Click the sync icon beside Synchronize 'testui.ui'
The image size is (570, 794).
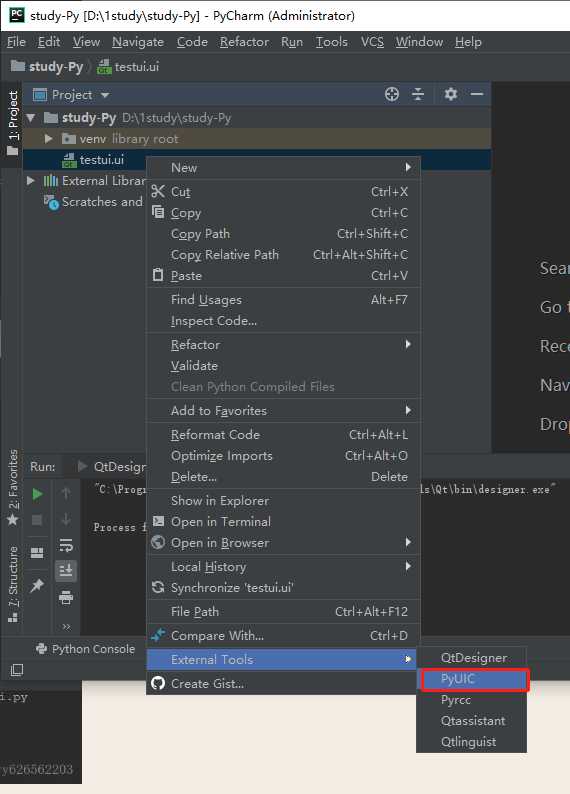click(x=158, y=587)
